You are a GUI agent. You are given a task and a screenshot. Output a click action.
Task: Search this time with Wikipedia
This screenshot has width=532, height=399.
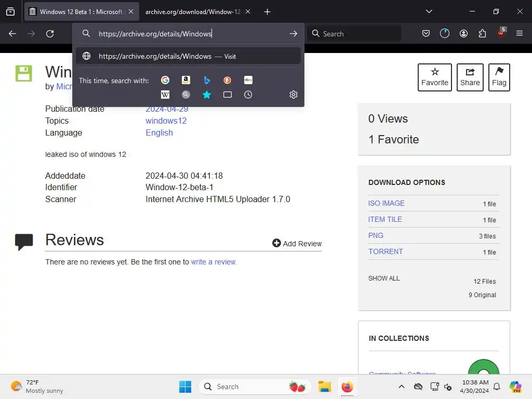click(165, 95)
